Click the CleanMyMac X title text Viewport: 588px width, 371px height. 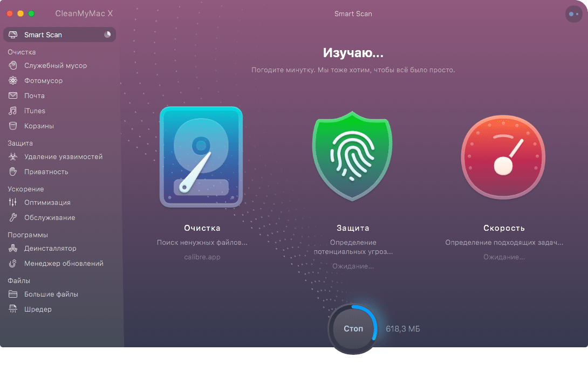click(84, 13)
